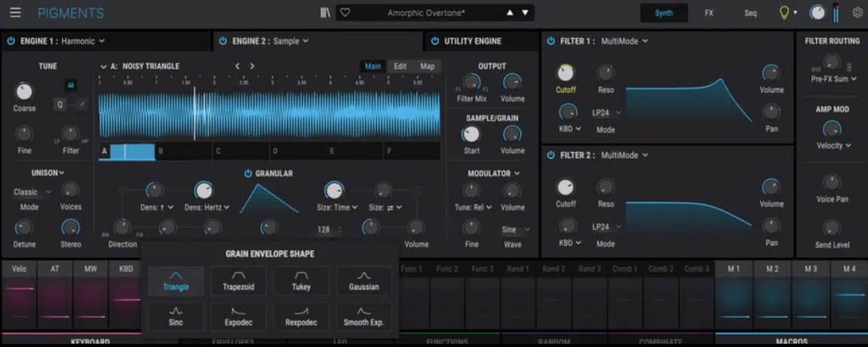868x347 pixels.
Task: Click the Filter 1 Reso knob
Action: [x=605, y=72]
